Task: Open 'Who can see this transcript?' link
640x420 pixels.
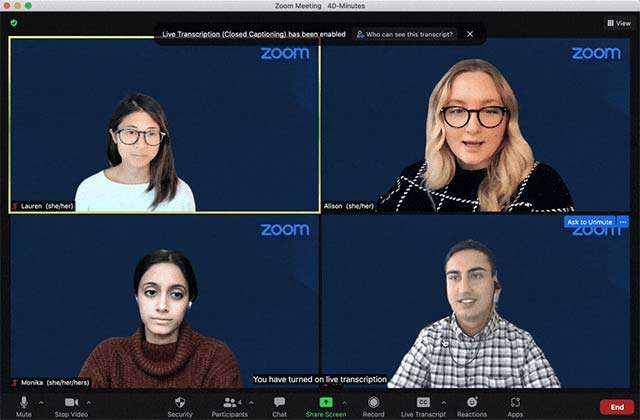Action: 405,35
